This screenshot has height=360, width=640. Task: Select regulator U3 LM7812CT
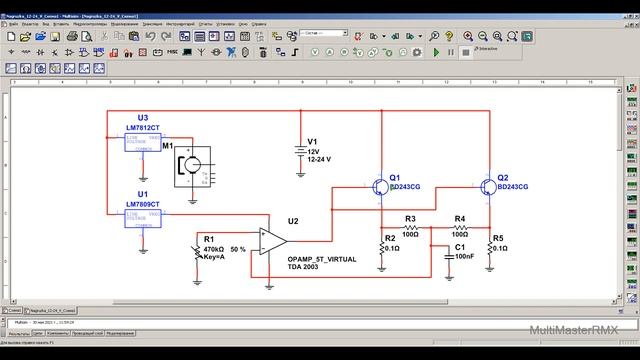coord(143,142)
